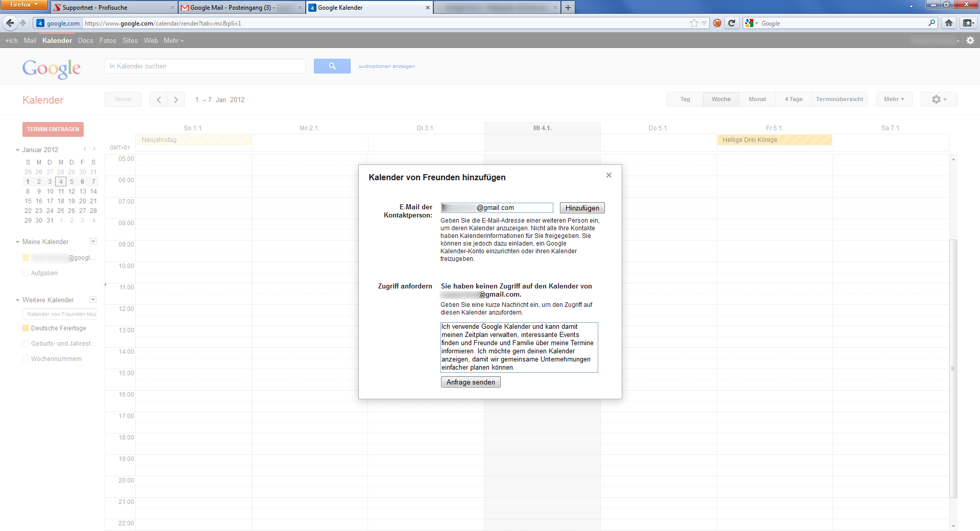Reload the page via the reload icon

732,23
